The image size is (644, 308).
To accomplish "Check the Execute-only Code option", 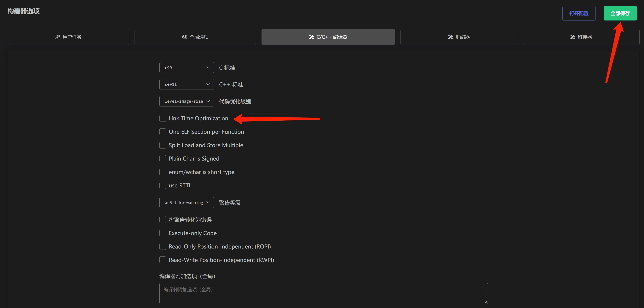I will 163,233.
